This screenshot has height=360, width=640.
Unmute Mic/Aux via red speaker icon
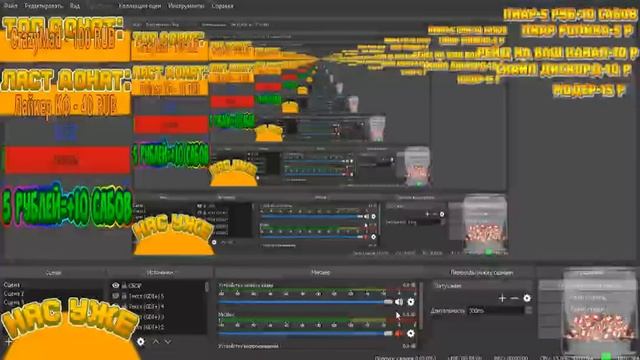pos(399,333)
